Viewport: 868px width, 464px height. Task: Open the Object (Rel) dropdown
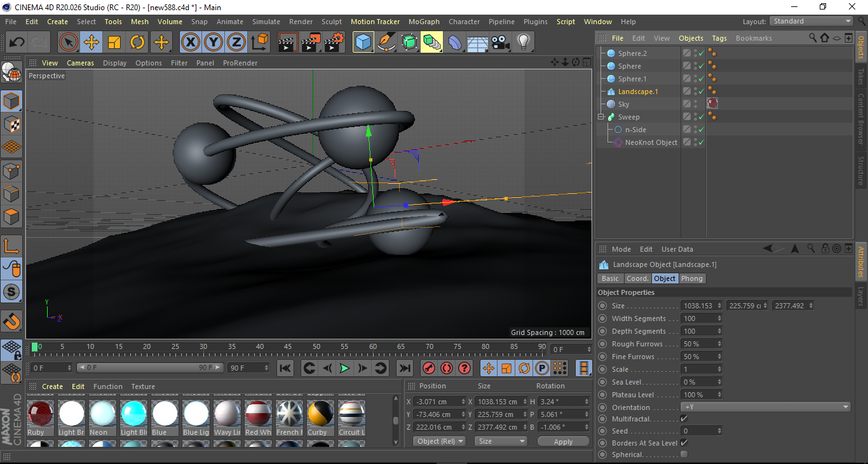[x=439, y=441]
